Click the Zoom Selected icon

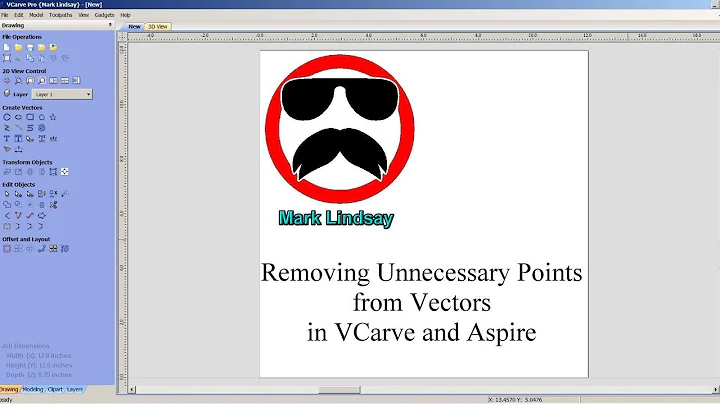[41, 81]
